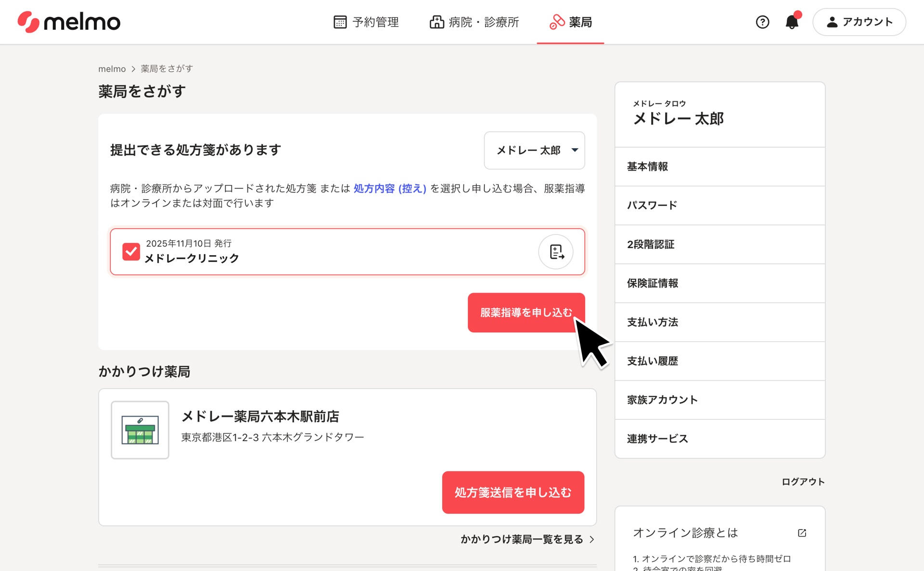Open the アカウント menu button
The height and width of the screenshot is (571, 924).
coord(859,22)
